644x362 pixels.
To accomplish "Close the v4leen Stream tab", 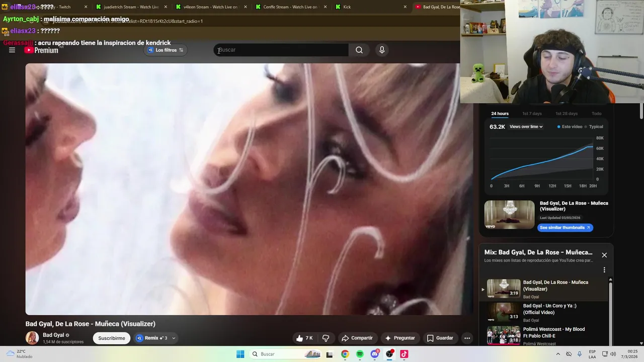I will [x=246, y=7].
